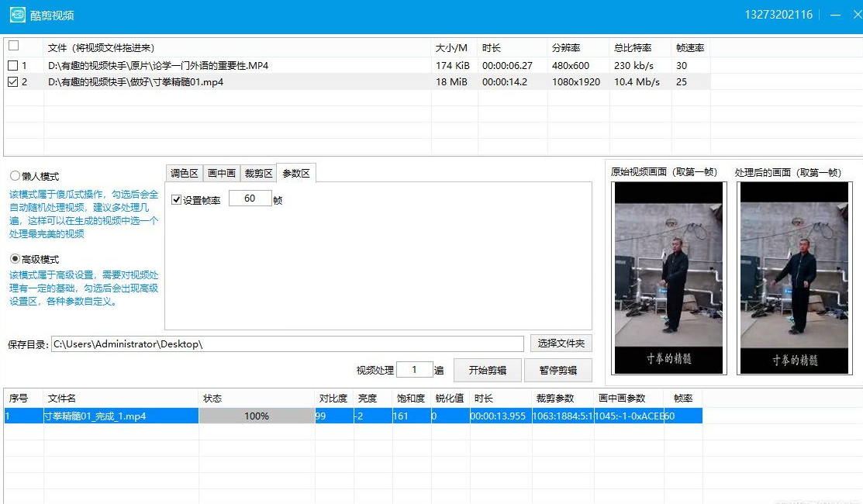Switch to the 调色区 tab
The image size is (863, 504).
click(184, 173)
